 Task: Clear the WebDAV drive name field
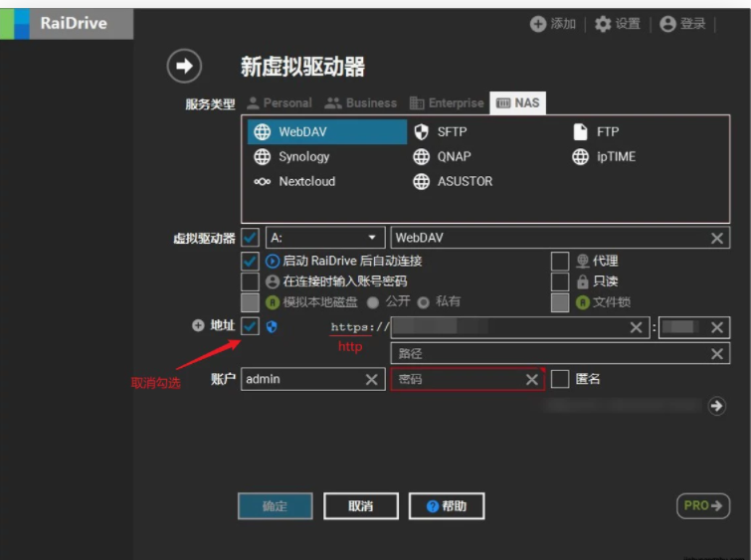(x=716, y=238)
